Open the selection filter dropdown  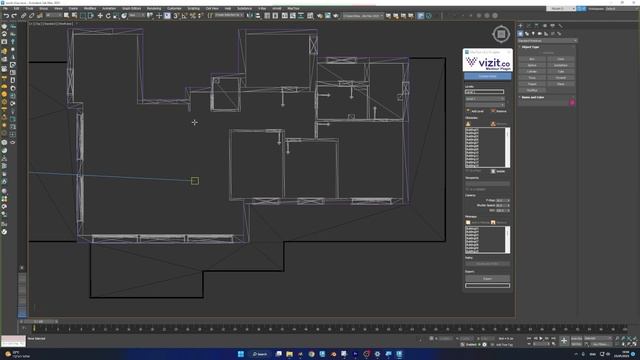click(x=53, y=16)
